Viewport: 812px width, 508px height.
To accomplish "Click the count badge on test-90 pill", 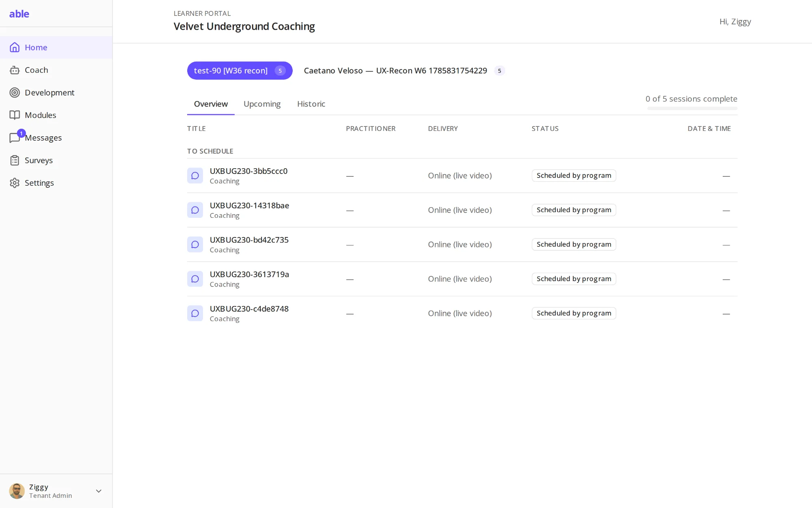I will (x=280, y=71).
